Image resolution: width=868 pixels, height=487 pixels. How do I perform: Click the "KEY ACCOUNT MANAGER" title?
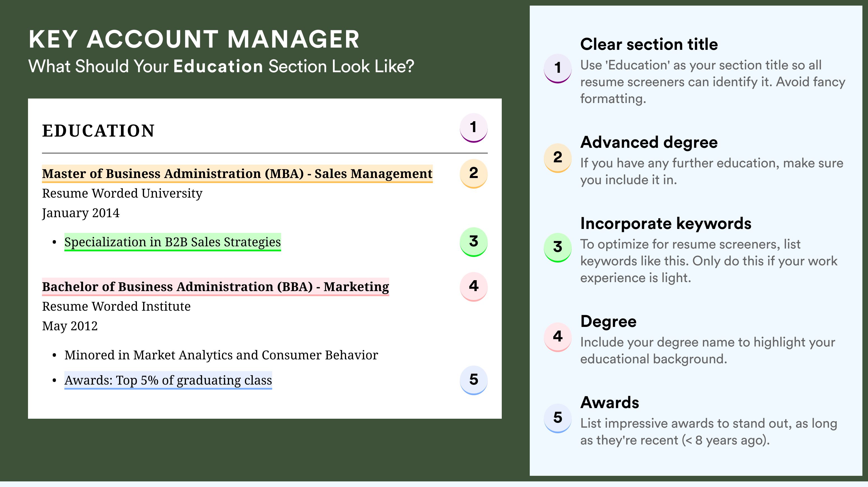point(194,39)
